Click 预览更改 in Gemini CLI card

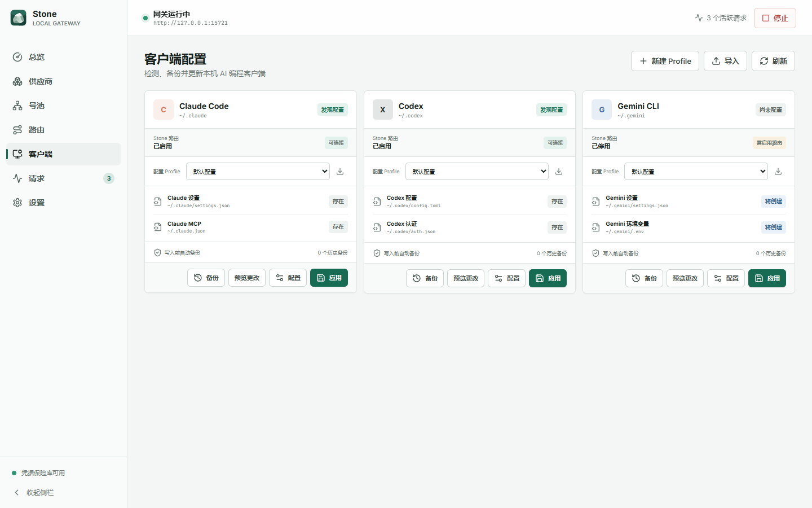point(685,278)
